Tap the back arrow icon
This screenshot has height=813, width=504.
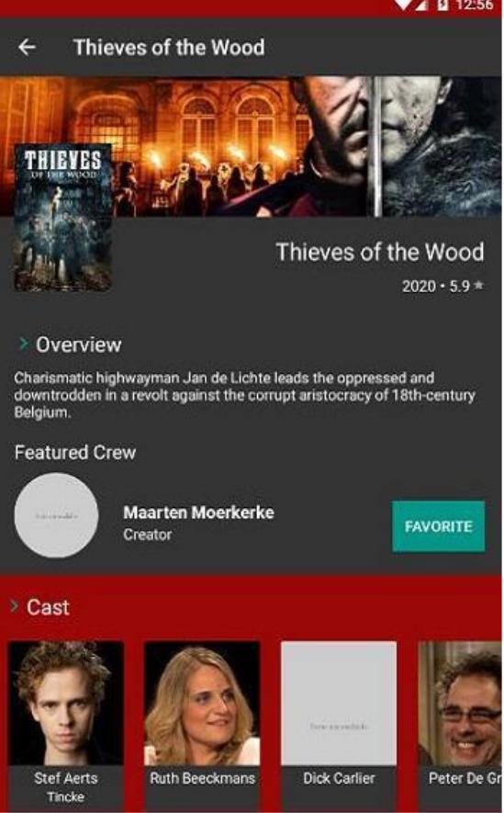click(27, 47)
